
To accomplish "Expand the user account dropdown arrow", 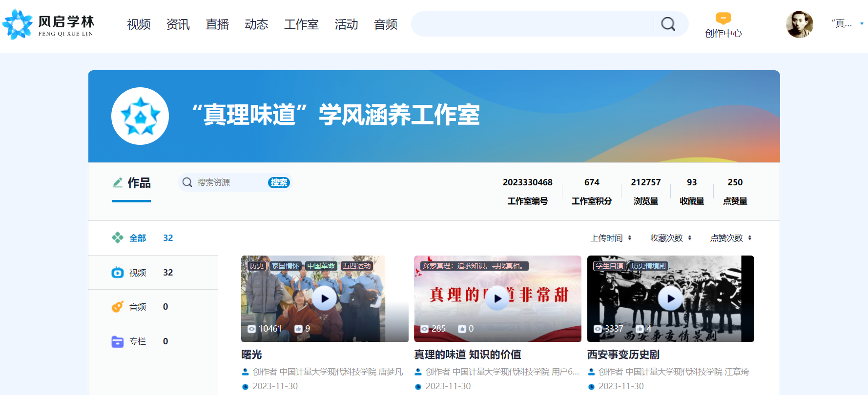I will [x=862, y=23].
